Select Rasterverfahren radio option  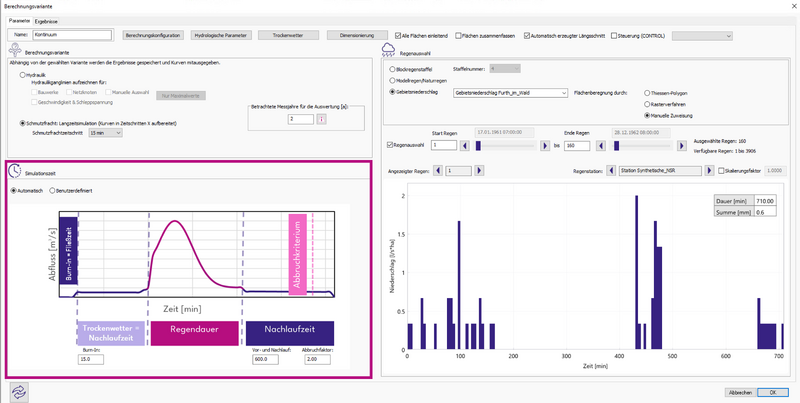647,104
